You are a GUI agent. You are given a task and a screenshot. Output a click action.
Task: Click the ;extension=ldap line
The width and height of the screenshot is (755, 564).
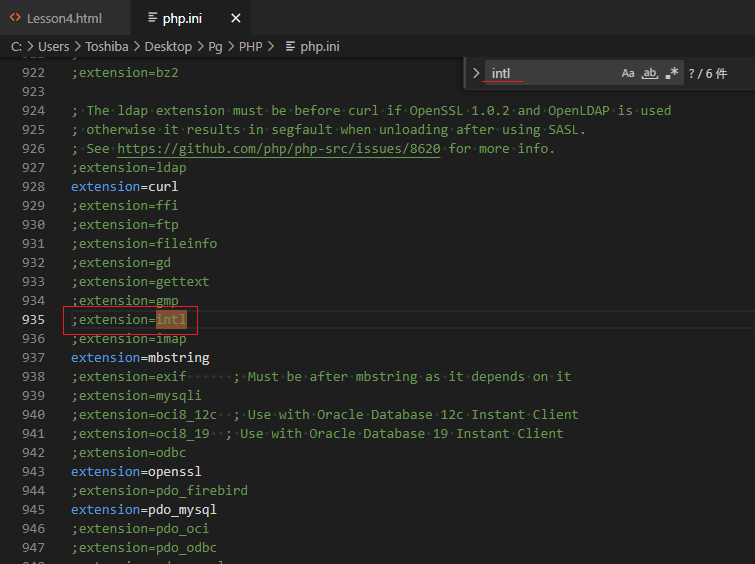pos(129,168)
